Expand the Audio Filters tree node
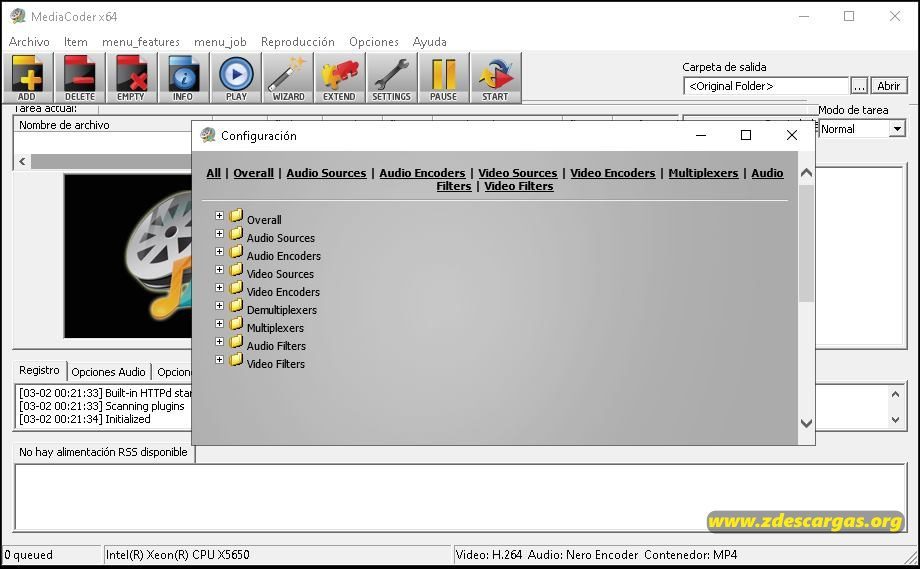Screen dimensions: 920x569 (x=219, y=341)
